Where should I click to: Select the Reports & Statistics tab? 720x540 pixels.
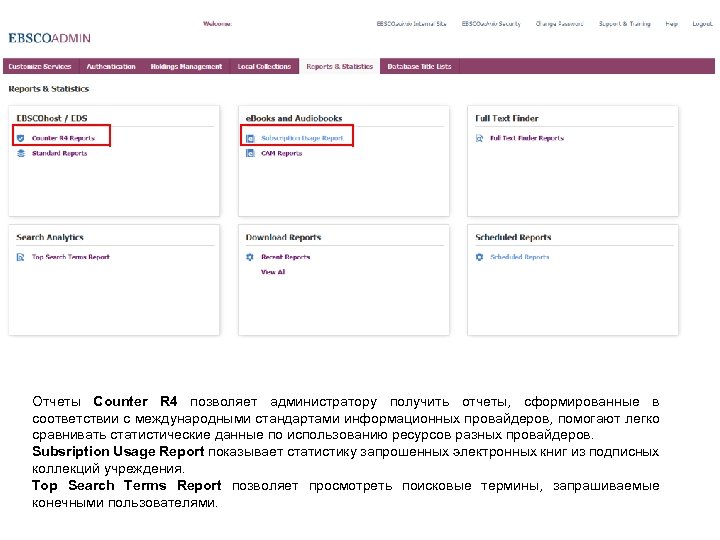pos(340,67)
